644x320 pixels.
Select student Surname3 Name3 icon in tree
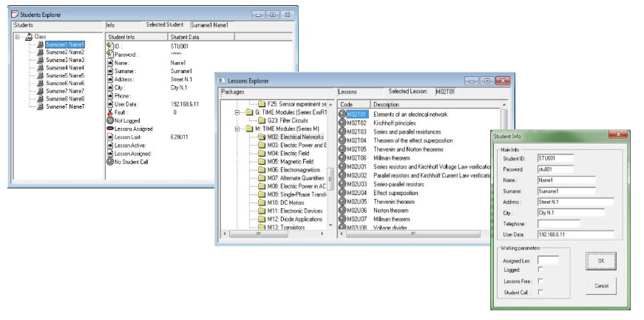(x=40, y=60)
